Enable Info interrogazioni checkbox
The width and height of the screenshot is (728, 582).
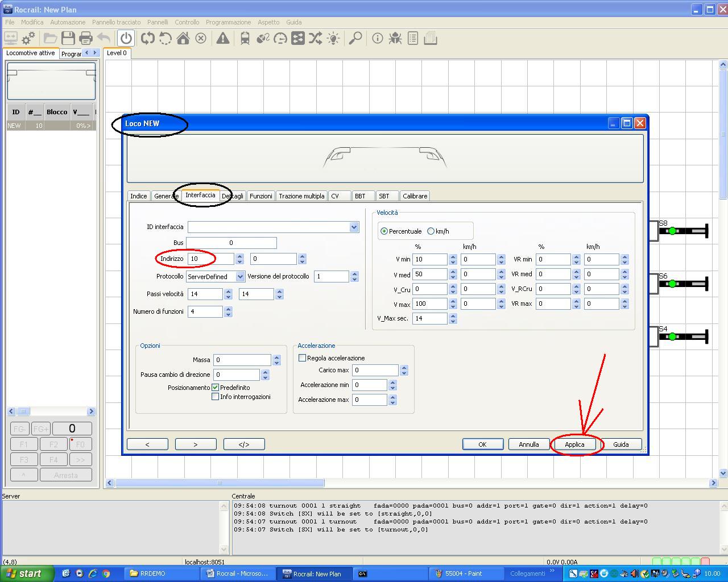216,397
